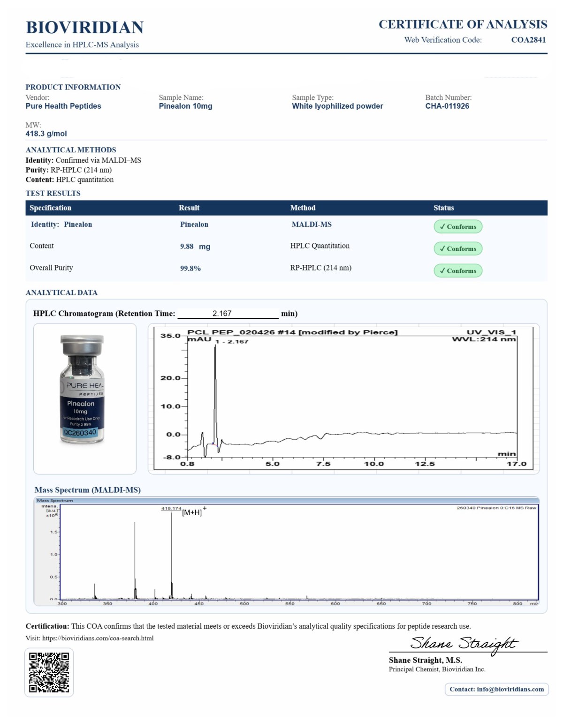563x728 pixels.
Task: Select the Specification column header
Action: [x=50, y=208]
